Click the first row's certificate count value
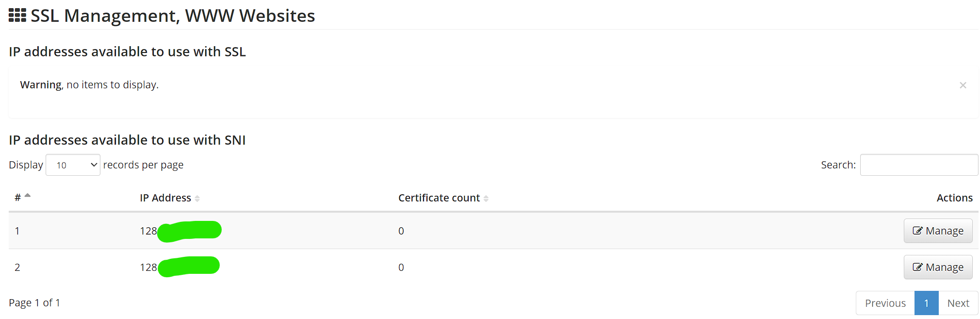The height and width of the screenshot is (319, 980). [401, 231]
